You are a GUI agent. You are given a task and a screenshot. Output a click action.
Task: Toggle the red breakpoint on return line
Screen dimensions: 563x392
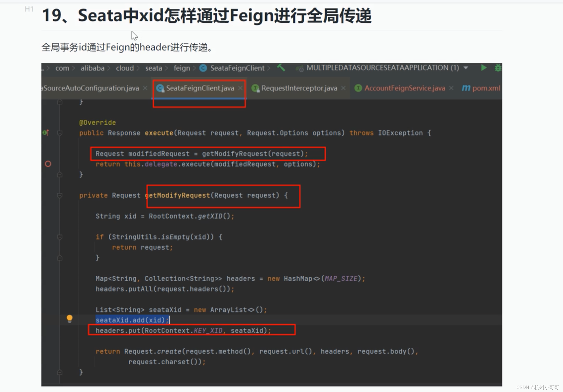[x=48, y=164]
